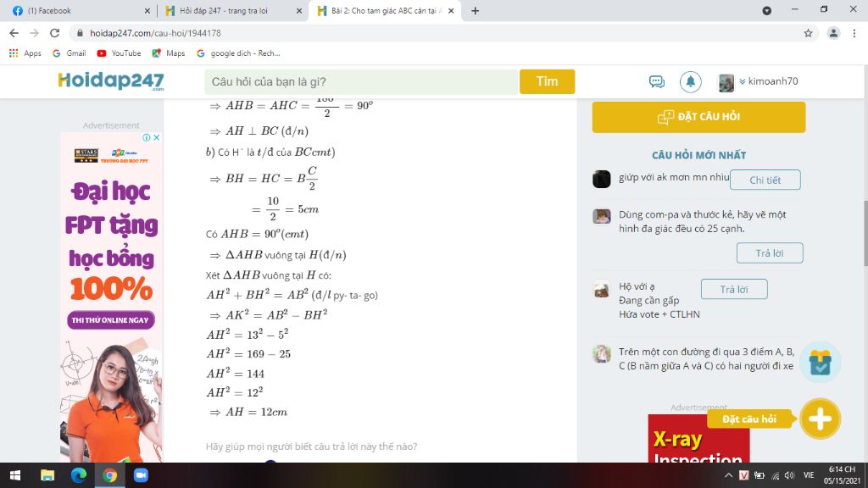Show hidden tray icons chevron
Screen dimensions: 868x488
coord(728,475)
